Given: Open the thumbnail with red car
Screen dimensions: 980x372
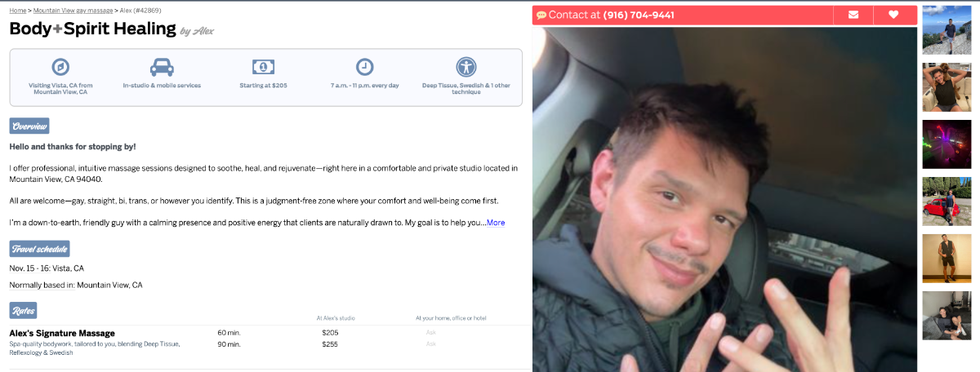Looking at the screenshot, I should point(947,201).
